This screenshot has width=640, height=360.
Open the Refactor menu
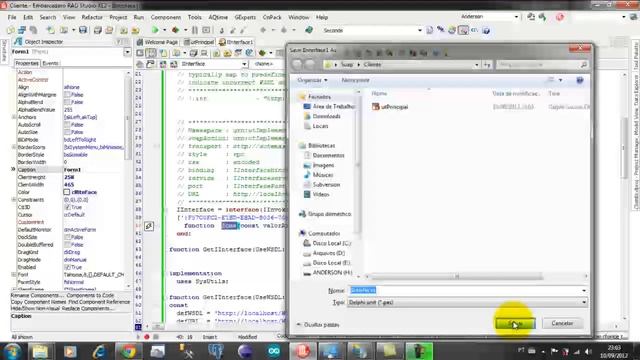(x=92, y=17)
